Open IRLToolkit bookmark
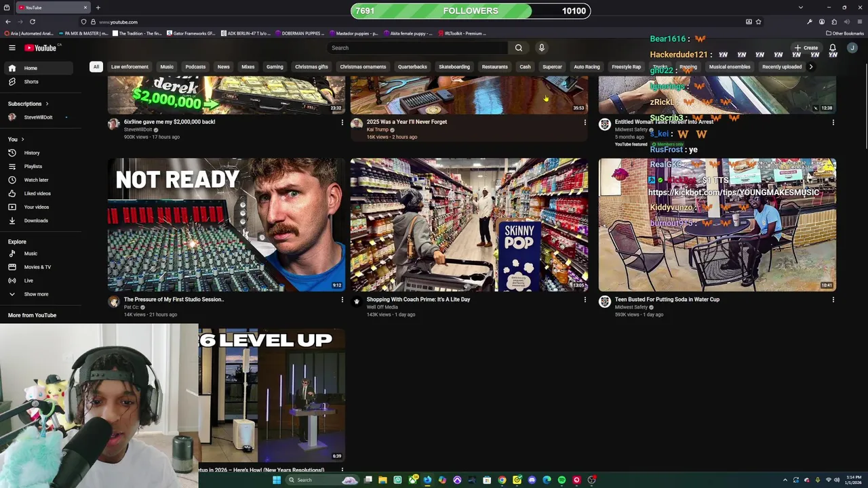 [462, 33]
